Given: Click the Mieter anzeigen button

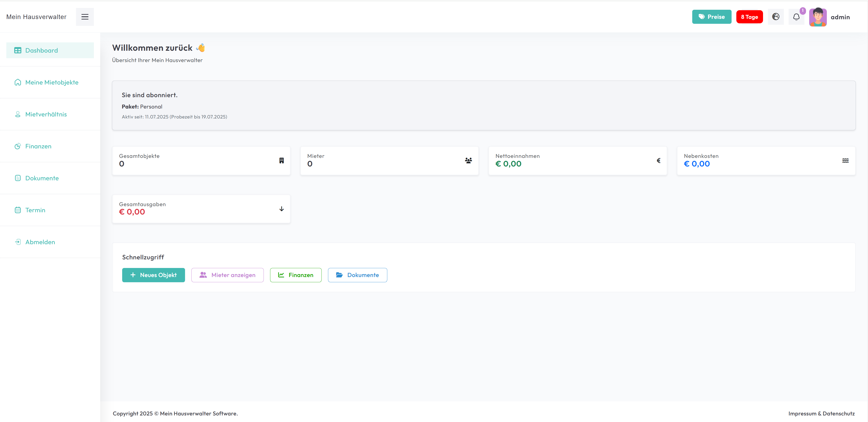Looking at the screenshot, I should coord(227,275).
